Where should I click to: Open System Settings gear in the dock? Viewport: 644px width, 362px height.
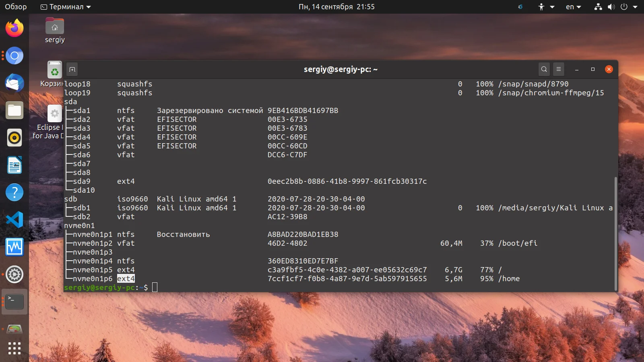tap(14, 274)
